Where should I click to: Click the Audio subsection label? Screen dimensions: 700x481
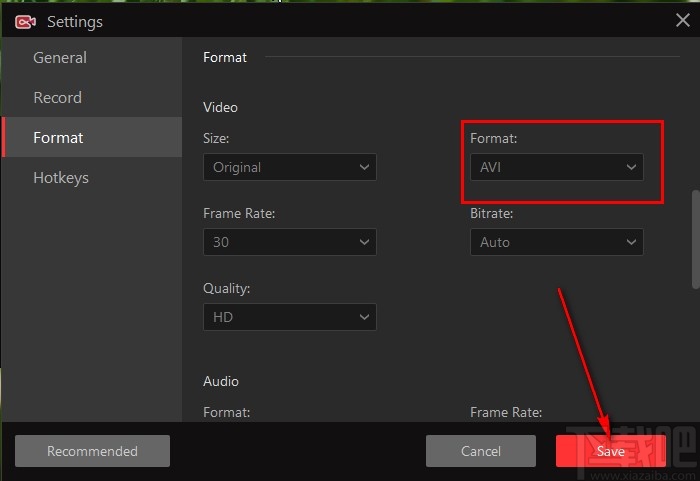coord(221,381)
